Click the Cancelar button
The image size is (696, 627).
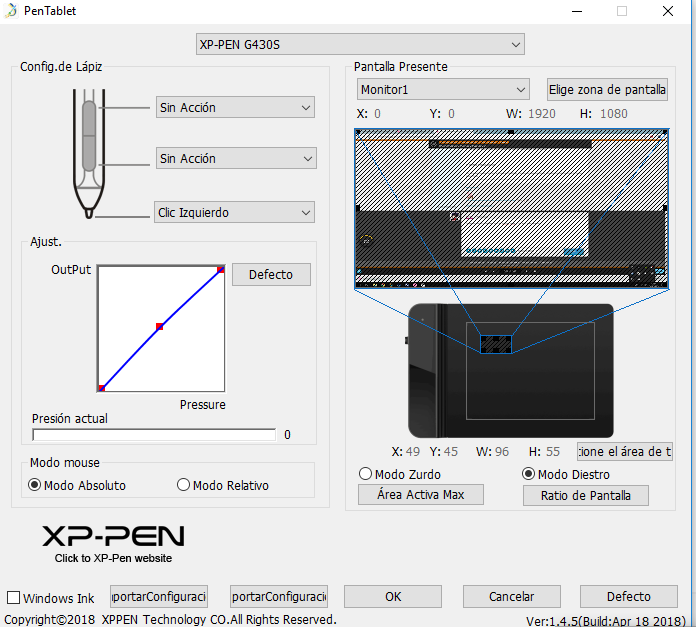pyautogui.click(x=512, y=596)
